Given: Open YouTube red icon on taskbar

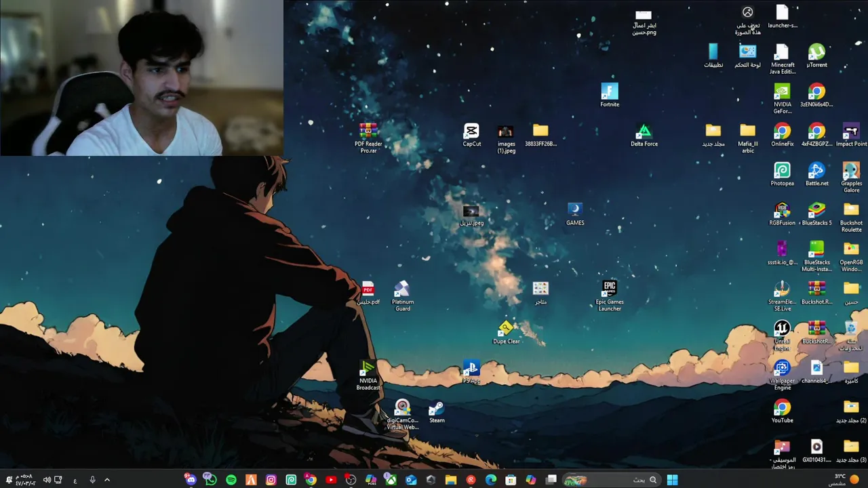Looking at the screenshot, I should [331, 480].
